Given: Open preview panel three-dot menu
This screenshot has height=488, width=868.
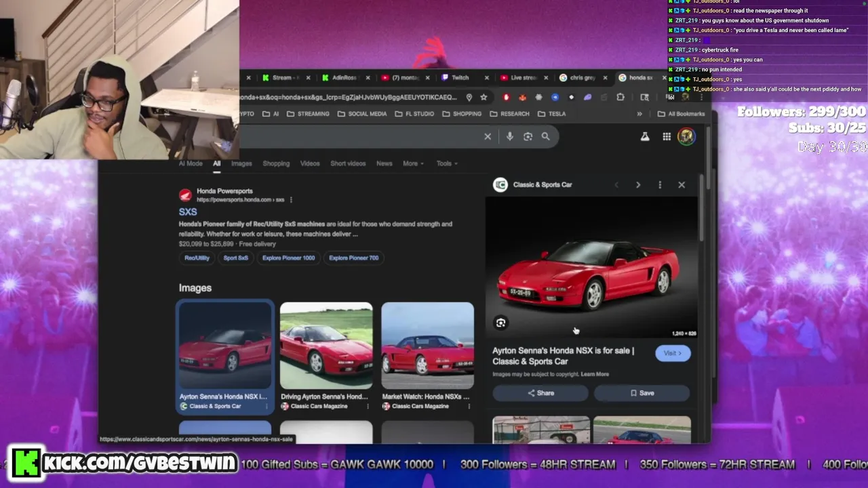Looking at the screenshot, I should 660,184.
